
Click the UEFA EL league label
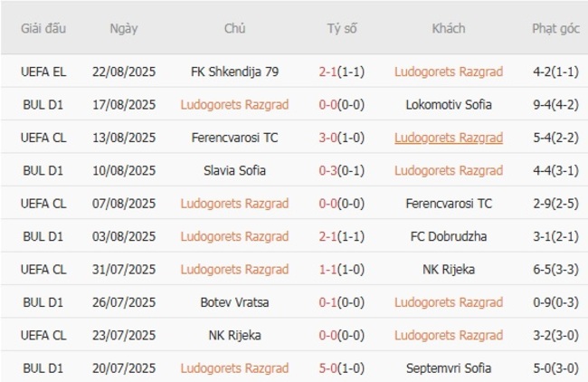click(x=43, y=72)
